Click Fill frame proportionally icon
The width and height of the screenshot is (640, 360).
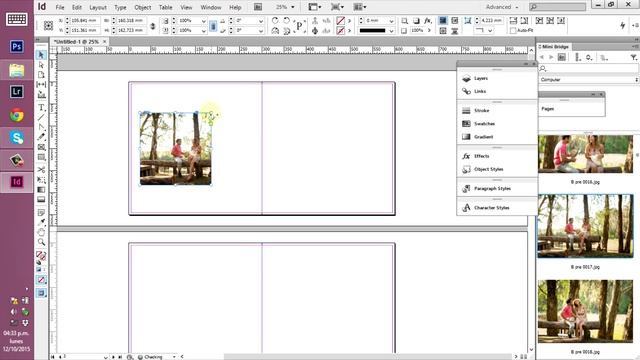[x=513, y=20]
